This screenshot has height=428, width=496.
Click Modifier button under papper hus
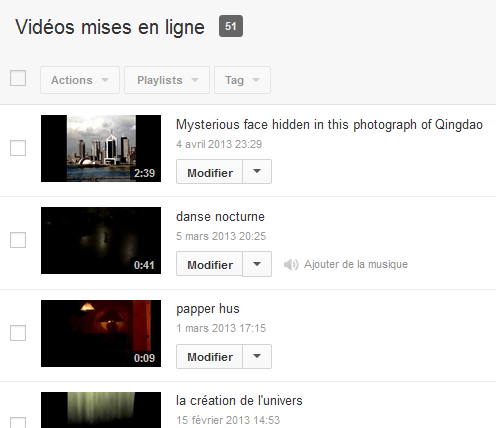[209, 356]
